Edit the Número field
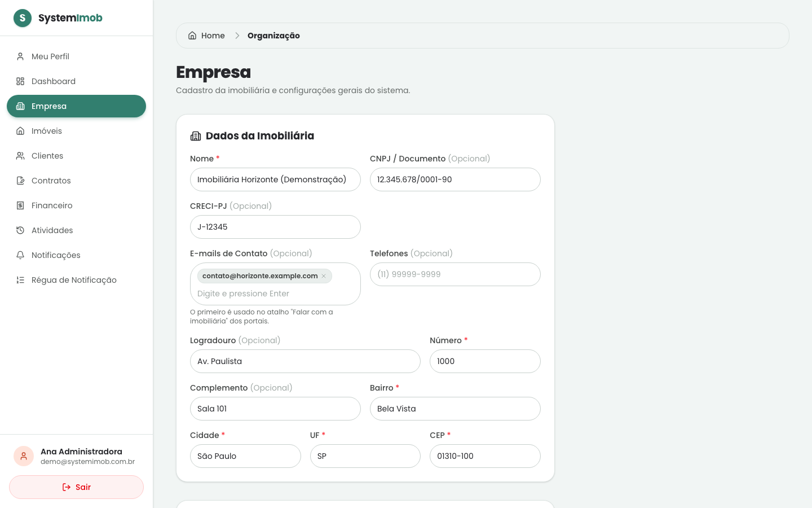Image resolution: width=812 pixels, height=508 pixels. tap(485, 361)
